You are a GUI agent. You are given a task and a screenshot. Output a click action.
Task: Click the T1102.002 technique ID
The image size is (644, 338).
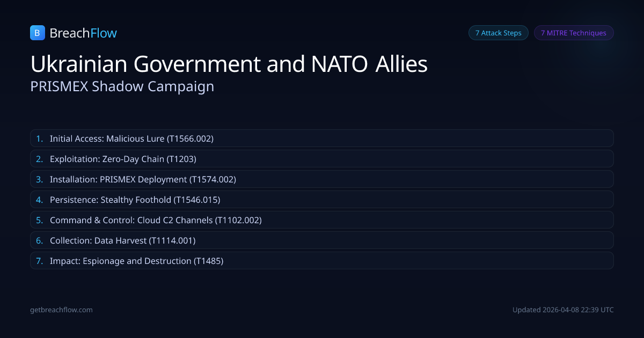[238, 220]
